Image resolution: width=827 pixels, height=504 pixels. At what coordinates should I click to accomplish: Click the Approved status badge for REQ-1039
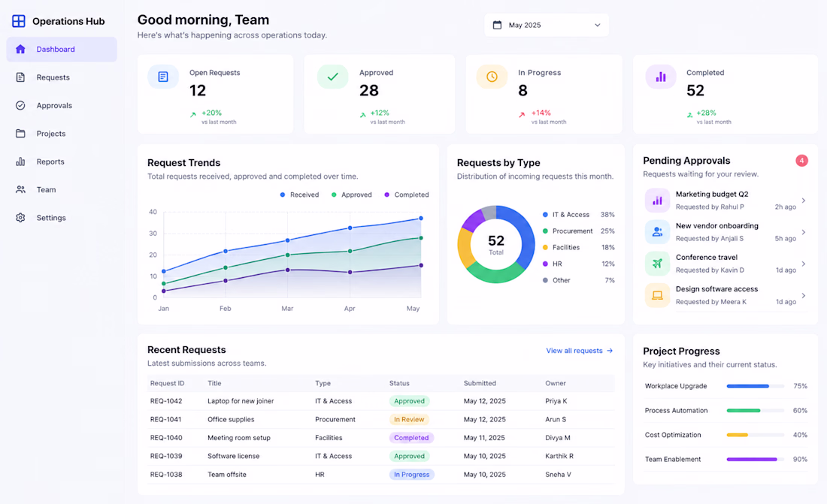(x=409, y=456)
